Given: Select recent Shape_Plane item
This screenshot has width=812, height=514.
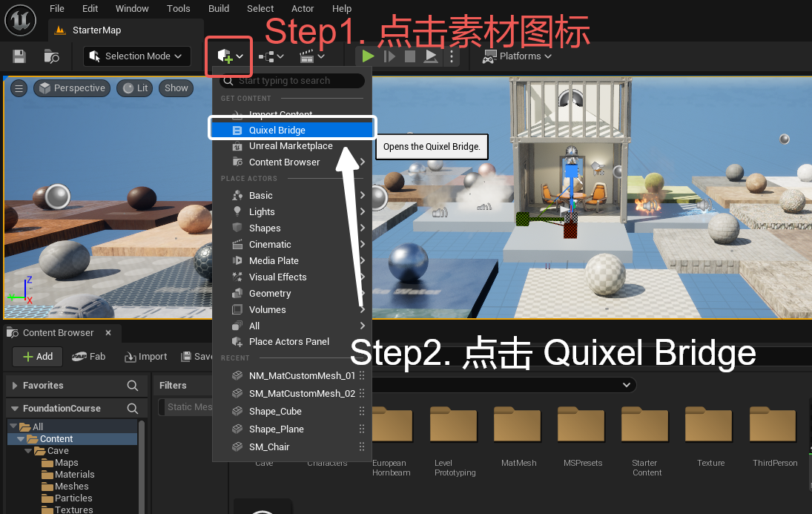Looking at the screenshot, I should (292, 429).
